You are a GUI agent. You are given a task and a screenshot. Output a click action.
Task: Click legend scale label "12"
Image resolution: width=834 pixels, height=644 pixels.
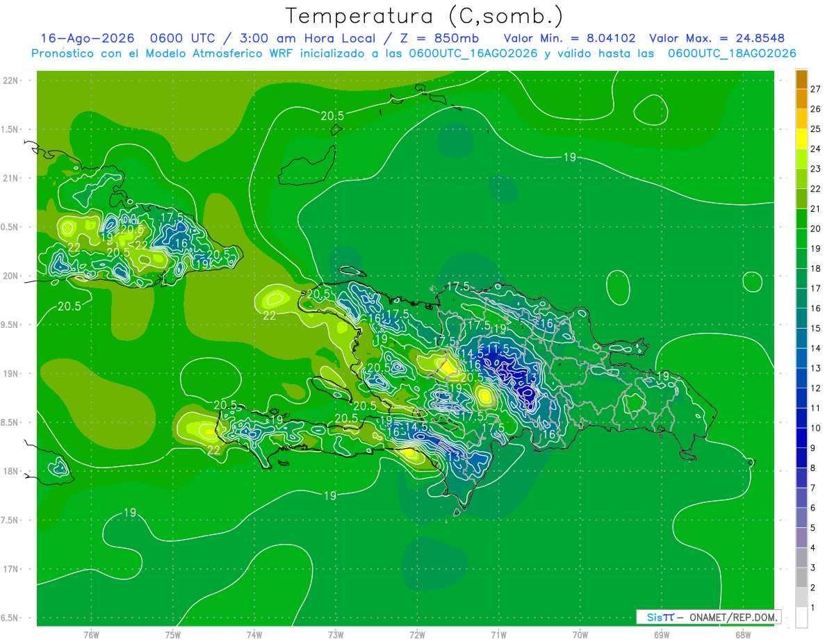[816, 388]
